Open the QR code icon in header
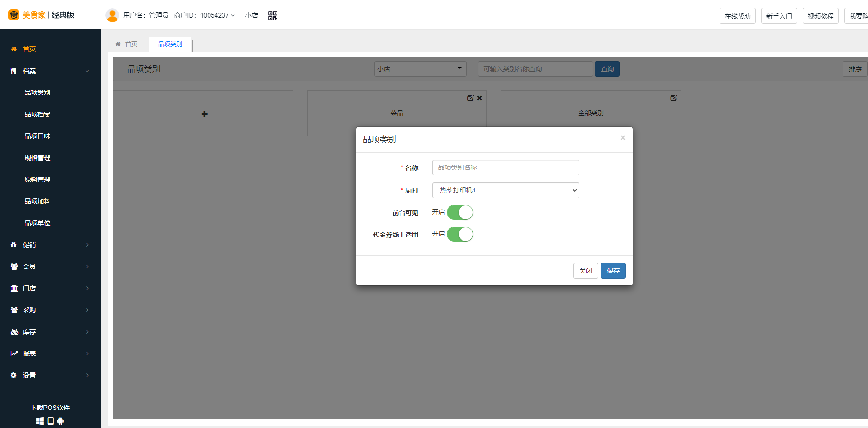868x428 pixels. pos(273,16)
